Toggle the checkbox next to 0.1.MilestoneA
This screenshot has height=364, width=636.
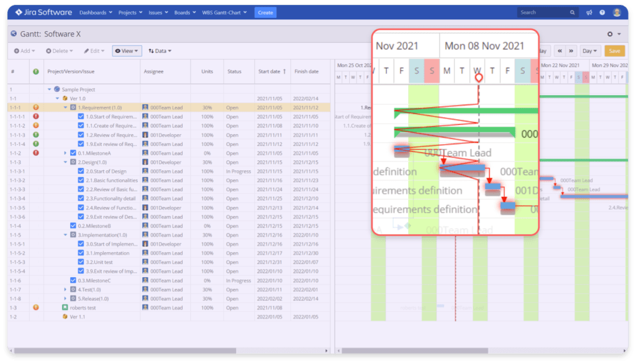(75, 153)
